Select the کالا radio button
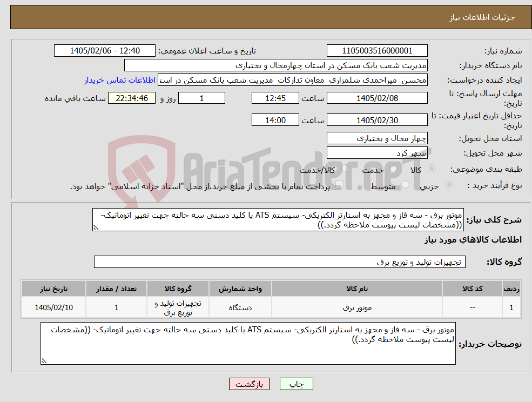The height and width of the screenshot is (402, 532). (x=432, y=169)
